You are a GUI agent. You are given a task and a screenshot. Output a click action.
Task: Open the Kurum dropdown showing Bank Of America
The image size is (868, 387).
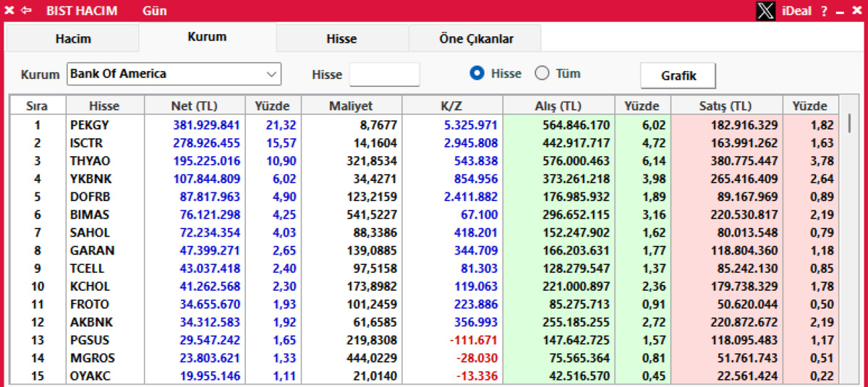click(x=174, y=74)
